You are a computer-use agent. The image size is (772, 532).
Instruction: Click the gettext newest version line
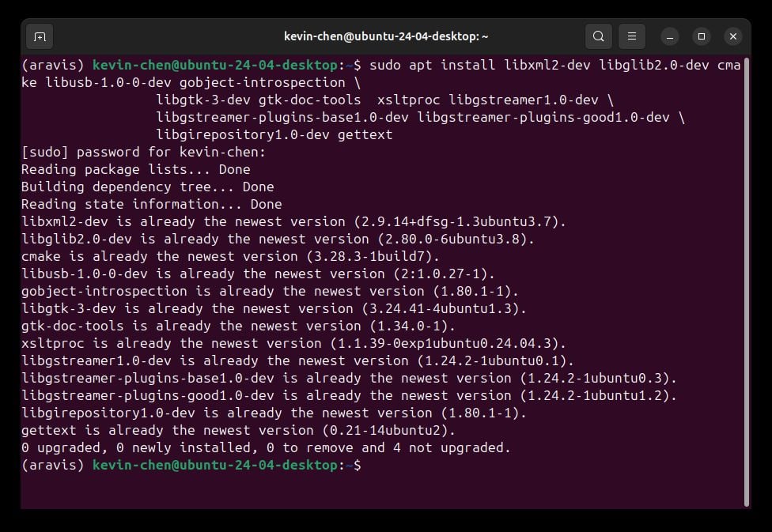[238, 430]
